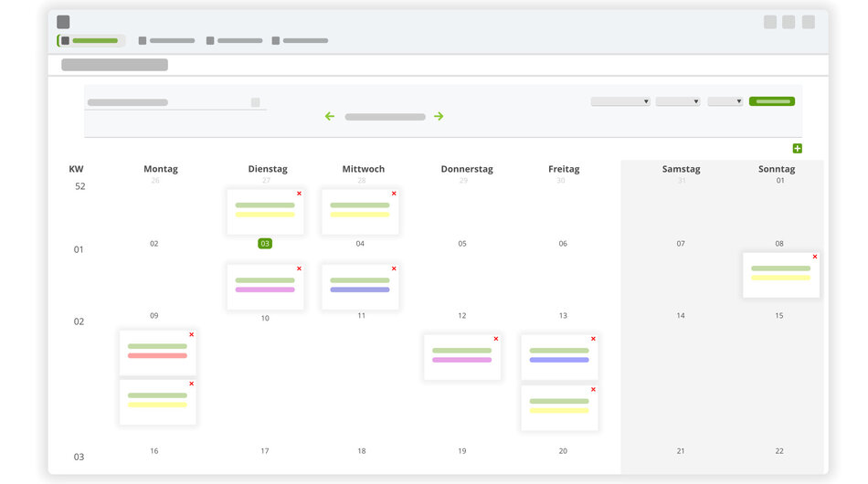
Task: Click the 'Mittwoch' column header
Action: (363, 169)
